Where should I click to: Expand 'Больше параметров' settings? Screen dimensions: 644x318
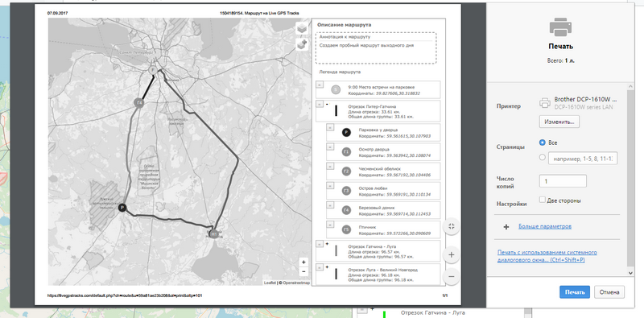point(545,226)
